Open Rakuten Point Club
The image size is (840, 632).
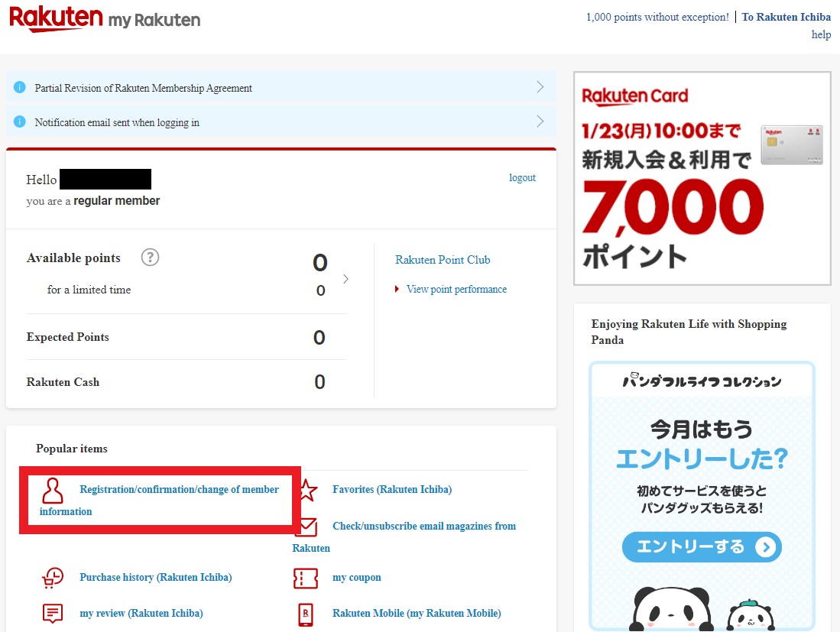click(443, 260)
